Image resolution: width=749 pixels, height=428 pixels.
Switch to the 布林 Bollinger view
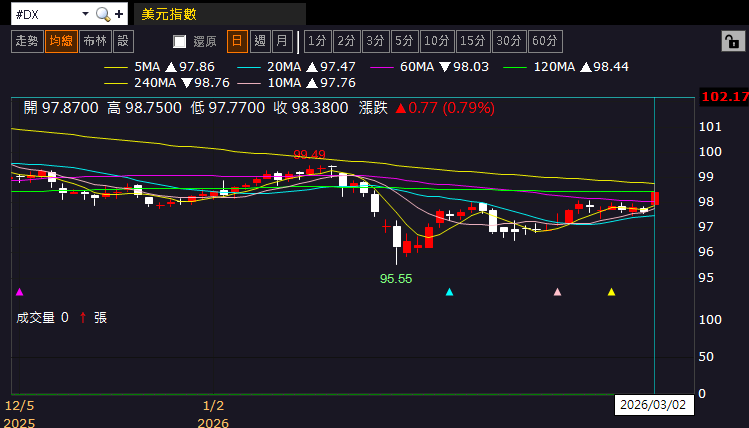coord(95,42)
